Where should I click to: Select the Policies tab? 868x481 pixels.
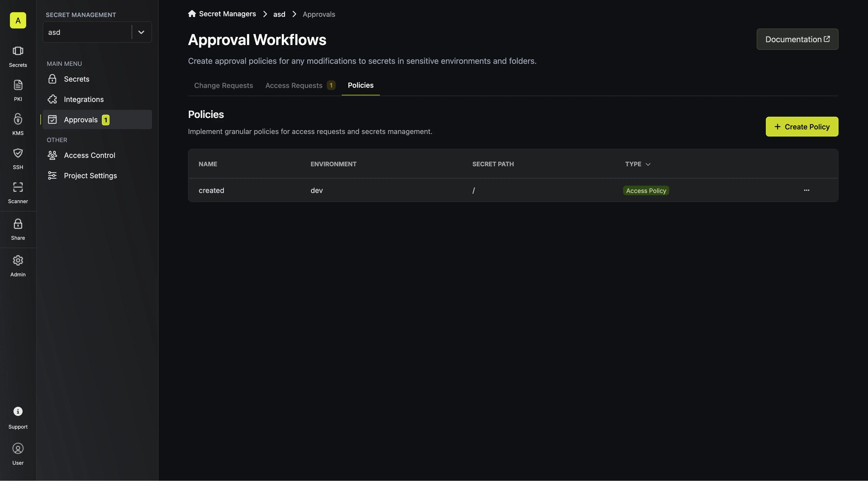pos(361,85)
